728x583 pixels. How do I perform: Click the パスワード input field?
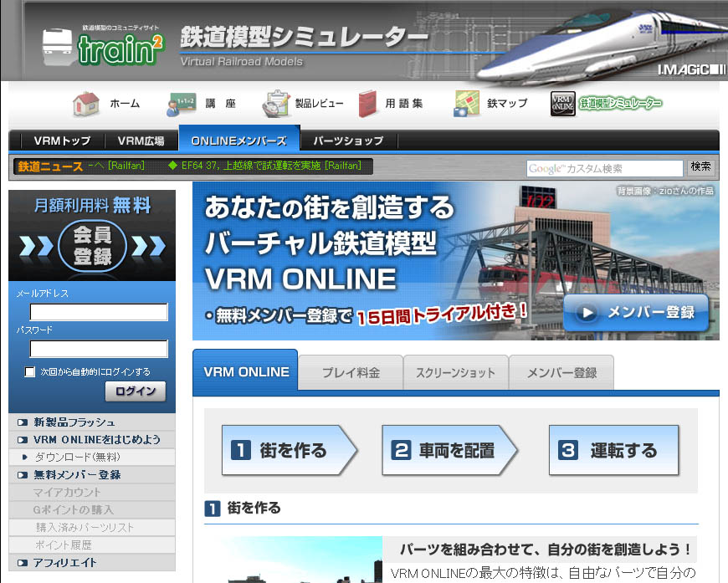point(99,349)
